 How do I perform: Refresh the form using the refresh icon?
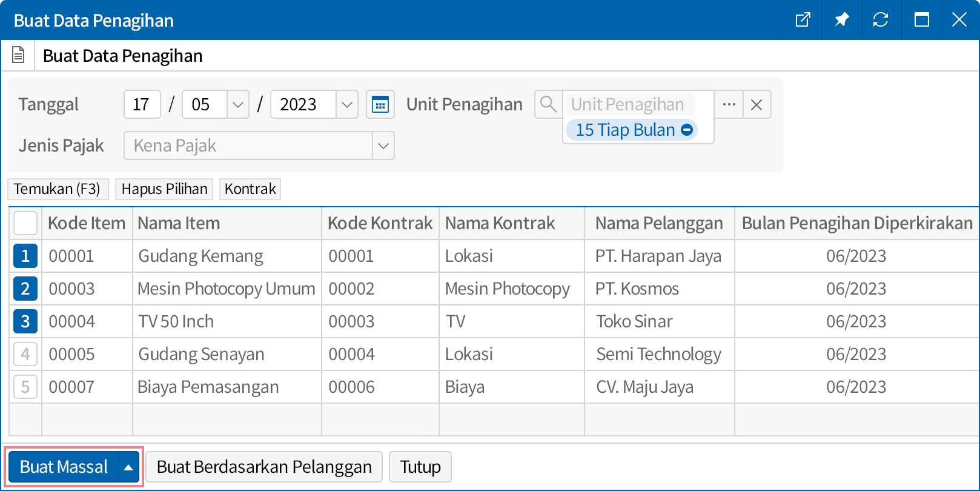point(880,20)
